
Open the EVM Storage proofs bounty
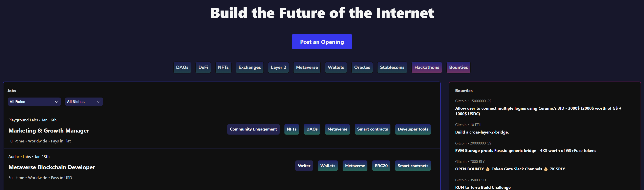525,151
